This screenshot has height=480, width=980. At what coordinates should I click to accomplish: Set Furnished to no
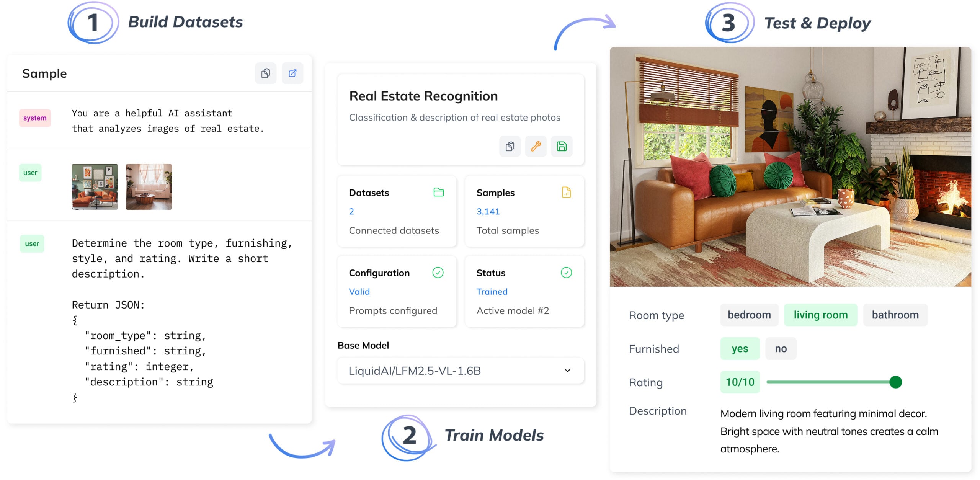(781, 348)
